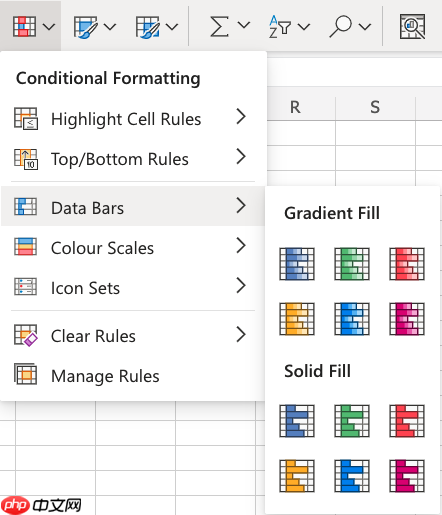Screen dimensions: 442x515
Task: Open the Find & Select dropdown arrow
Action: (365, 26)
